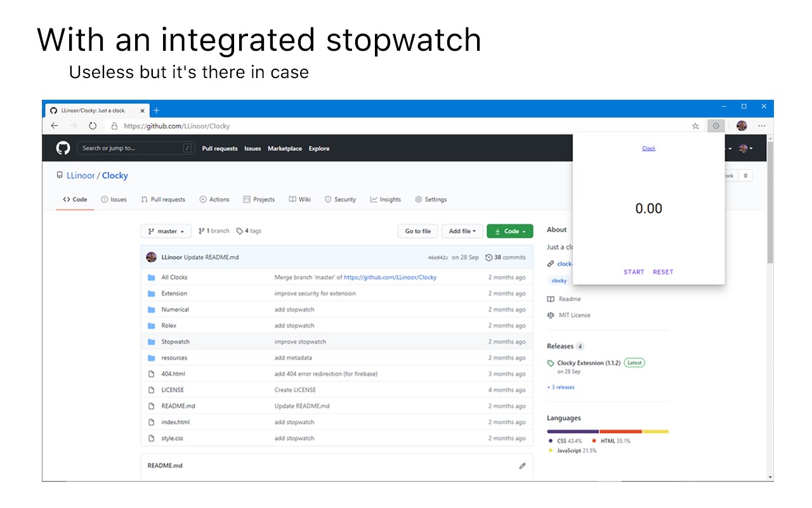This screenshot has width=812, height=508.
Task: Bookmark the page with the star icon
Action: (x=695, y=126)
